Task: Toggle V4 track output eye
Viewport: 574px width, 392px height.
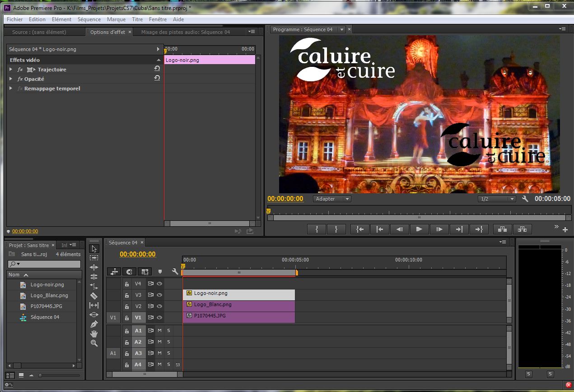Action: click(x=159, y=284)
